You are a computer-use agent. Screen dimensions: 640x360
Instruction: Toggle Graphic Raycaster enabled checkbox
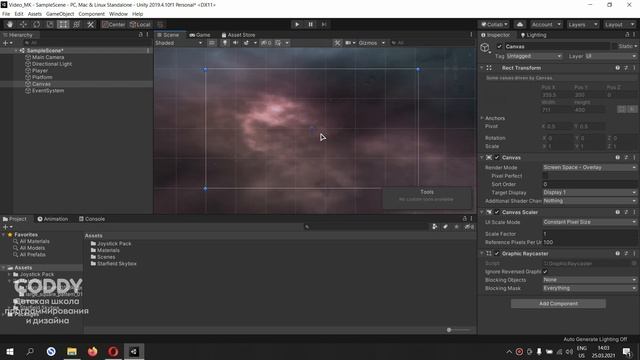[497, 253]
